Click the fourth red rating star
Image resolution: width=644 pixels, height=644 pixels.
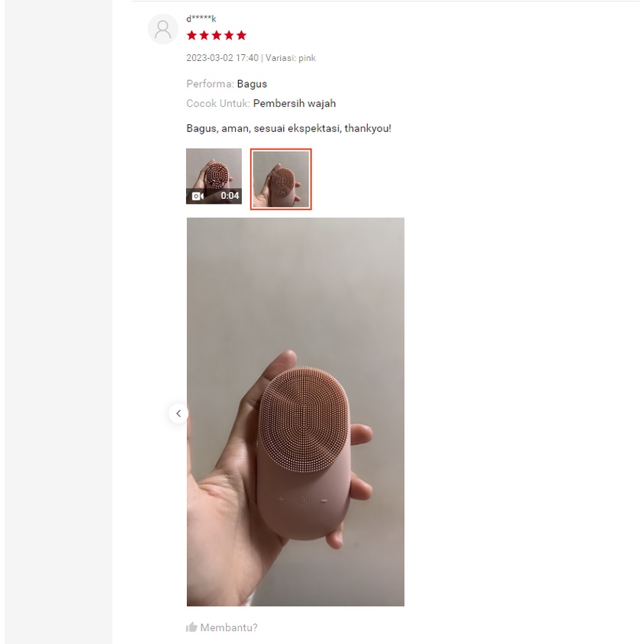pyautogui.click(x=229, y=35)
